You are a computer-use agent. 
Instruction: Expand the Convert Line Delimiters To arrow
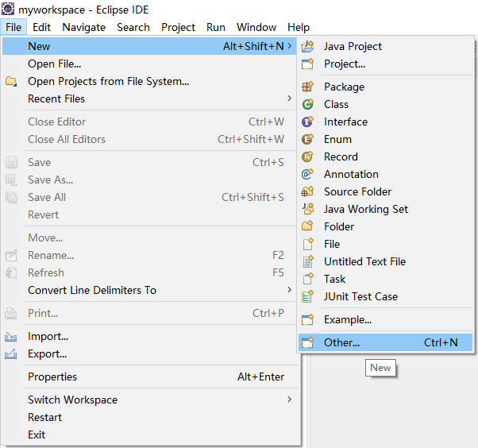point(289,290)
